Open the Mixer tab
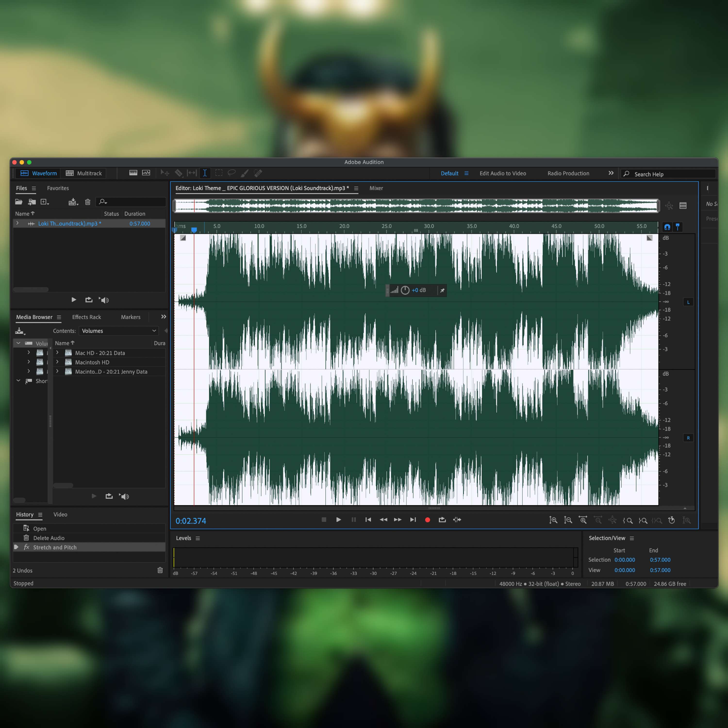The height and width of the screenshot is (728, 728). point(376,188)
